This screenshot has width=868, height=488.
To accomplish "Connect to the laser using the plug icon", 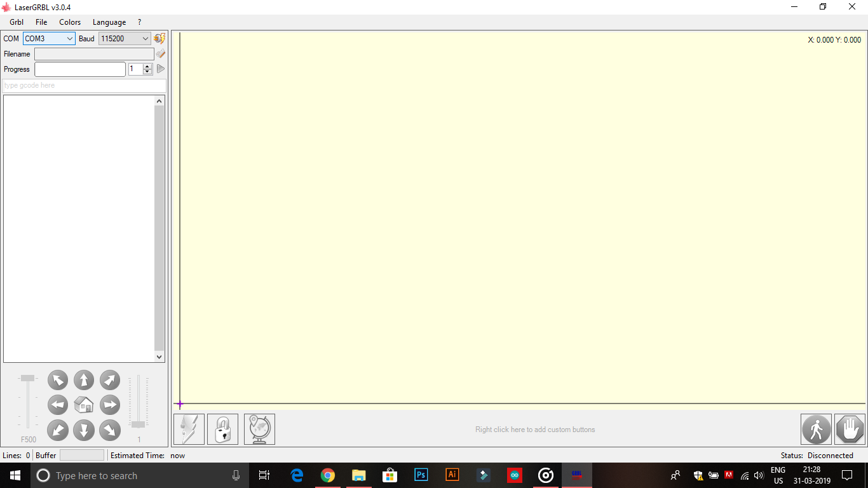I will pos(159,38).
